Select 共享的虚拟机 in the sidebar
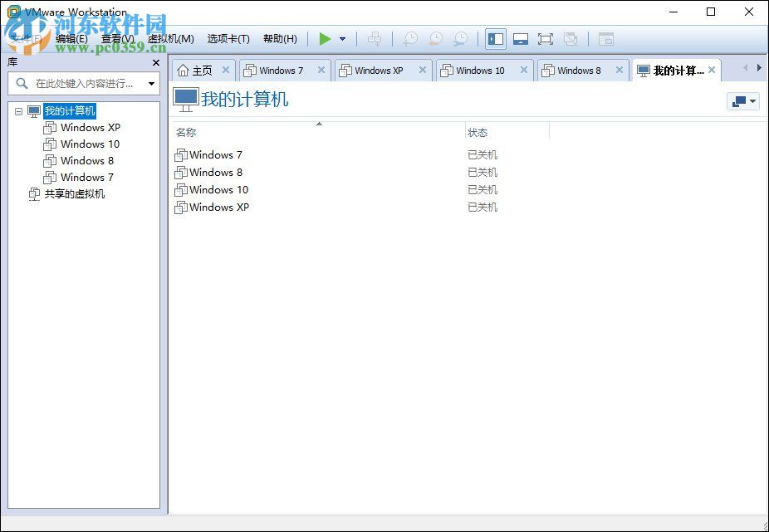This screenshot has width=769, height=532. coord(76,193)
